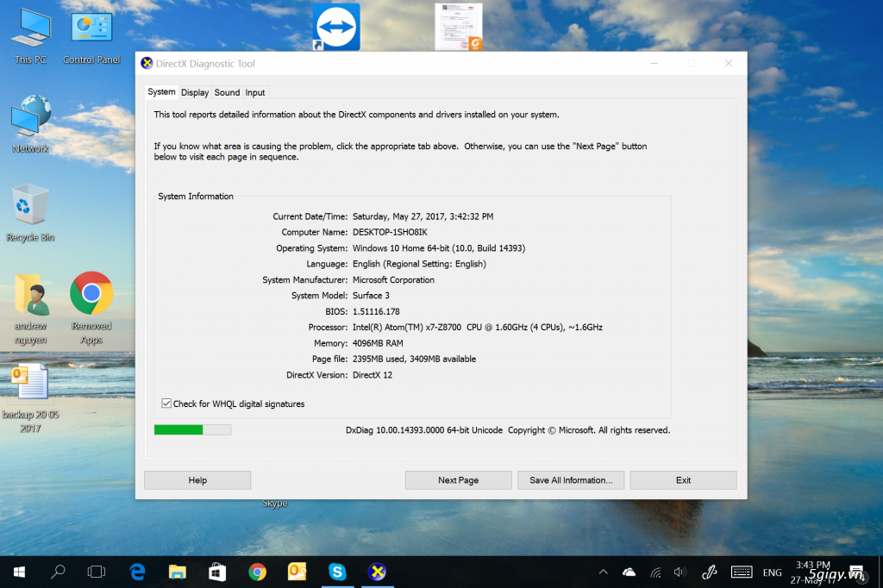The width and height of the screenshot is (883, 588).
Task: Switch to the Display tab
Action: click(195, 92)
